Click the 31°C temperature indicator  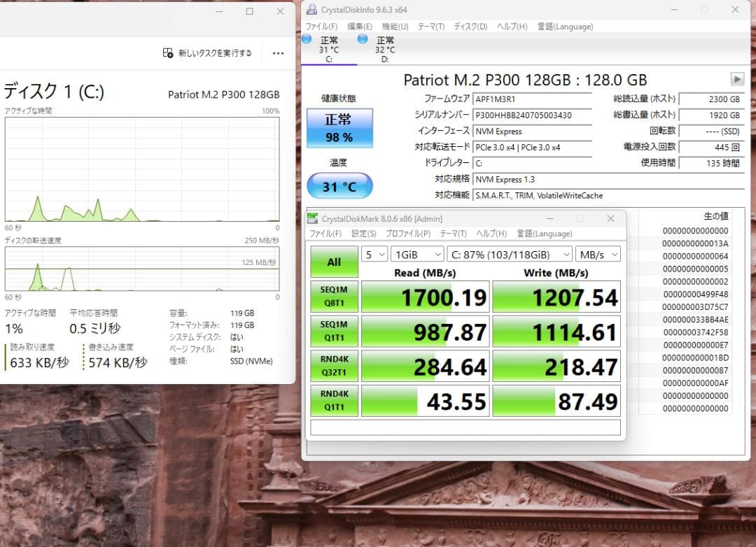pos(339,186)
